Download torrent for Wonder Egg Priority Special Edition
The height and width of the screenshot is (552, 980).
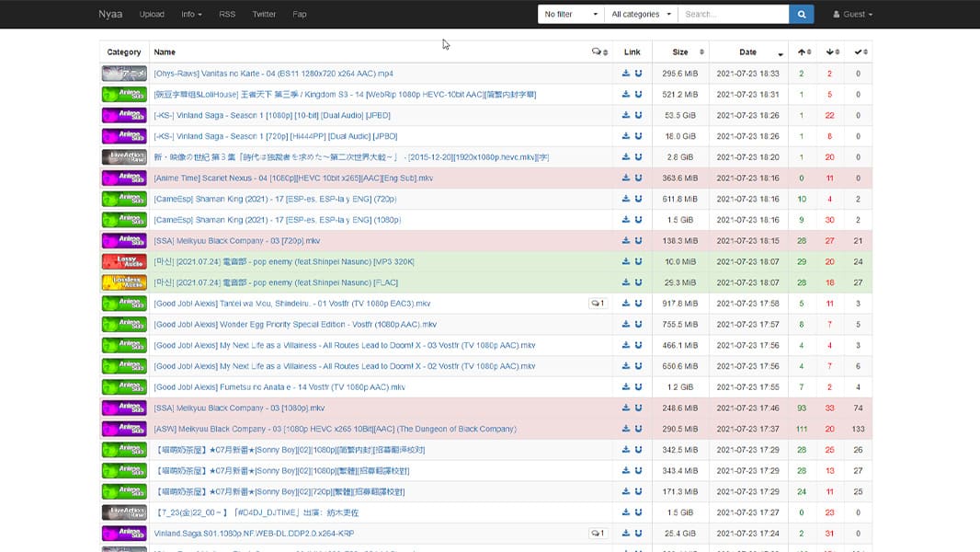[626, 324]
